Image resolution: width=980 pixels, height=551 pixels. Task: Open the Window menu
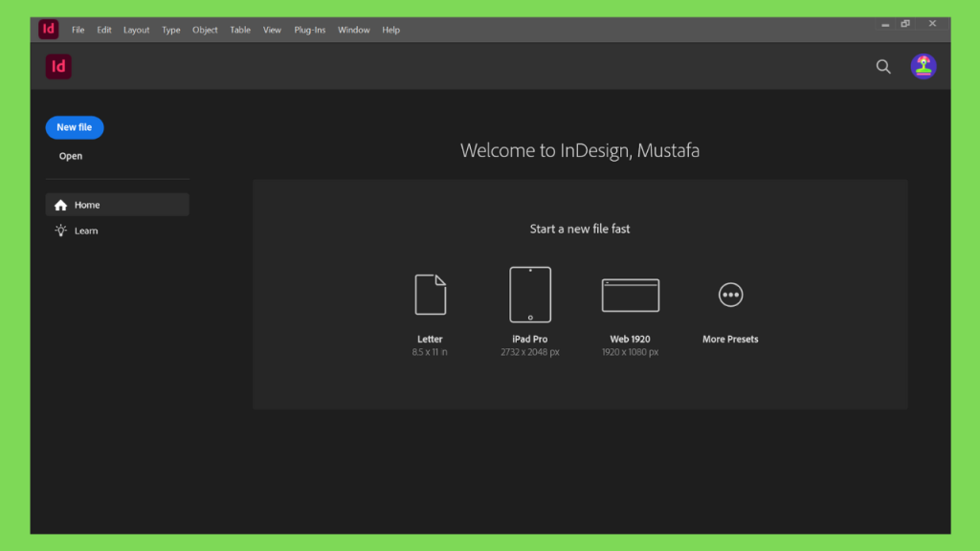354,30
